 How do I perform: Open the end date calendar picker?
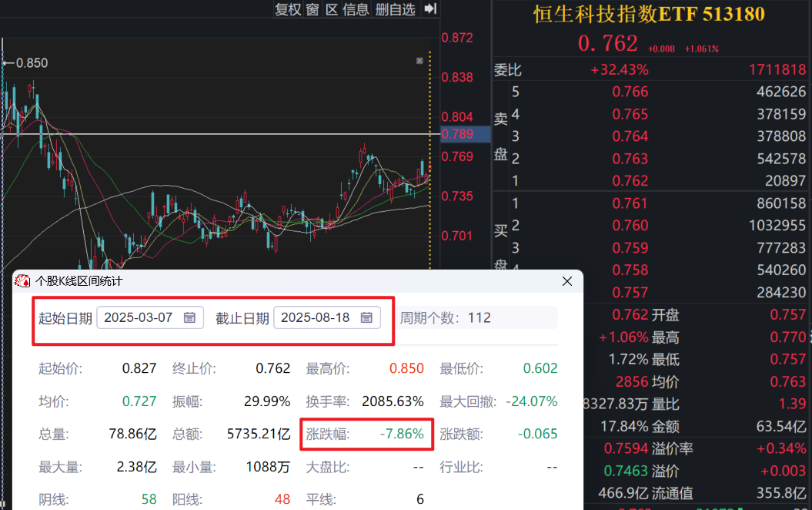[366, 317]
